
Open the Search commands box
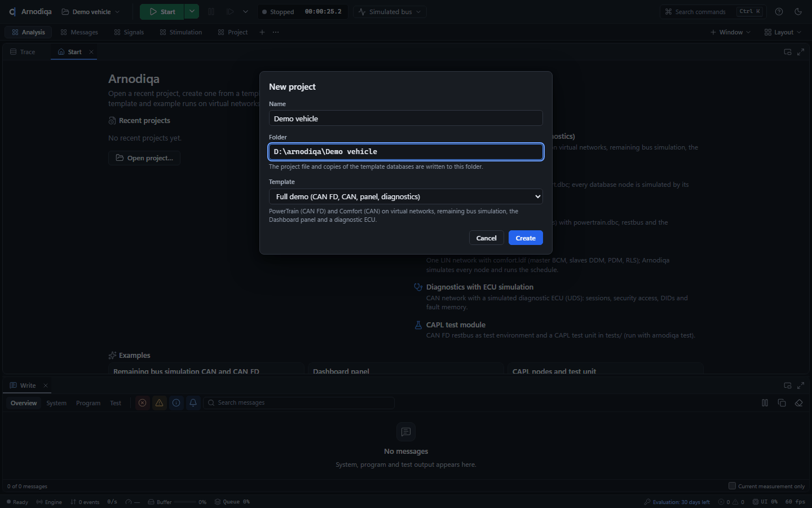coord(712,12)
